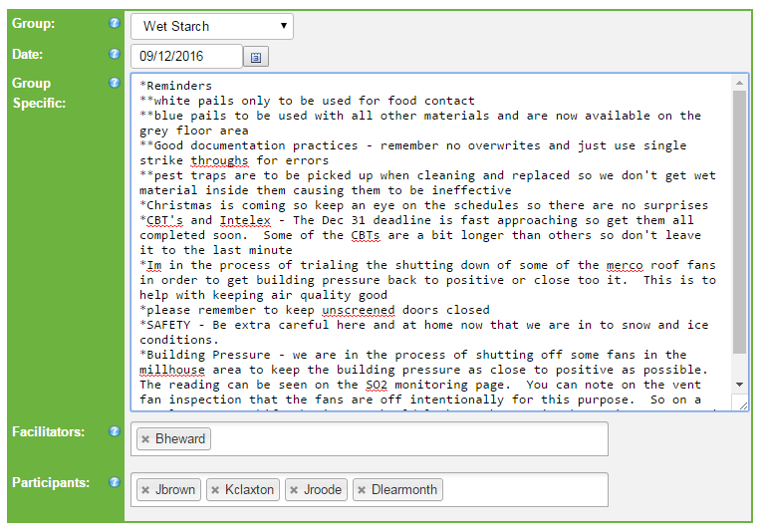Remove Jbrown from Participants
This screenshot has height=532, width=764.
tap(145, 490)
